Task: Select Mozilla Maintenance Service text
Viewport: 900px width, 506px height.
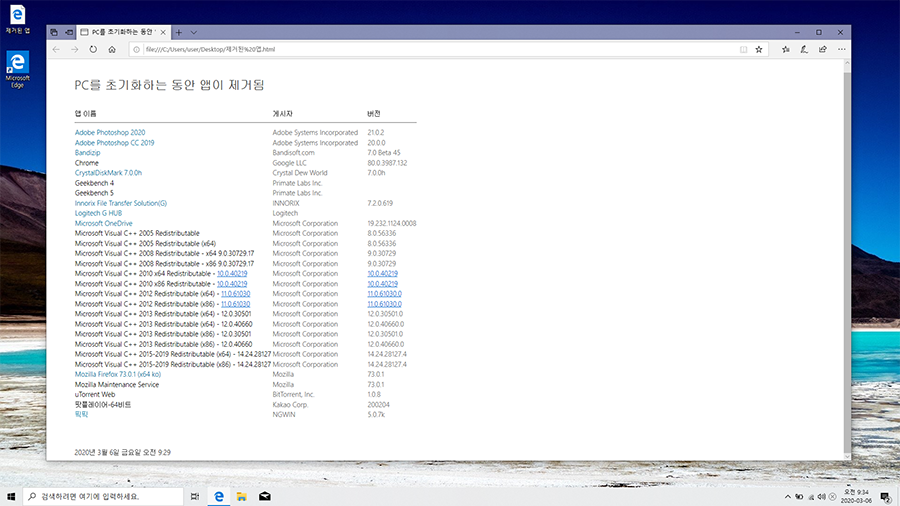Action: [x=117, y=384]
